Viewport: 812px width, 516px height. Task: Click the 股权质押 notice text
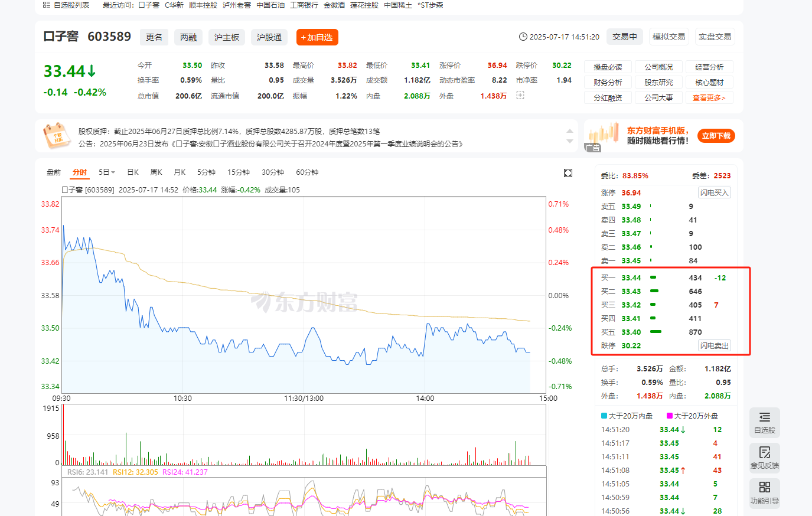click(229, 131)
